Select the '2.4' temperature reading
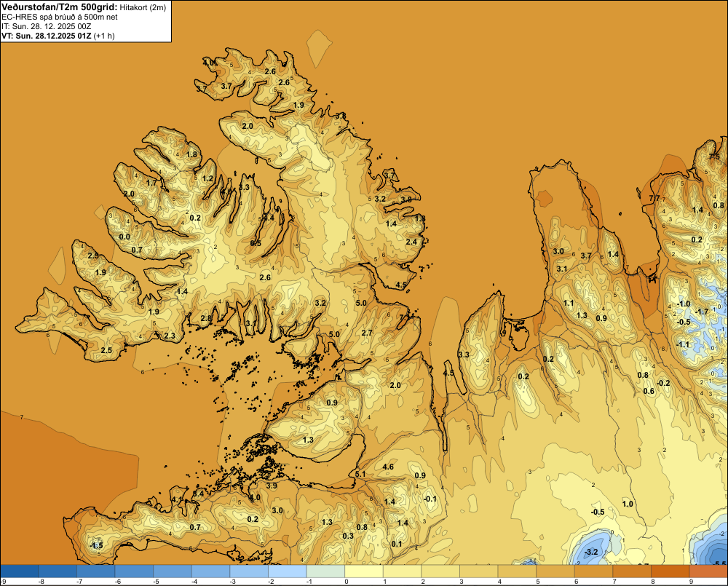This screenshot has height=586, width=728. pos(411,242)
